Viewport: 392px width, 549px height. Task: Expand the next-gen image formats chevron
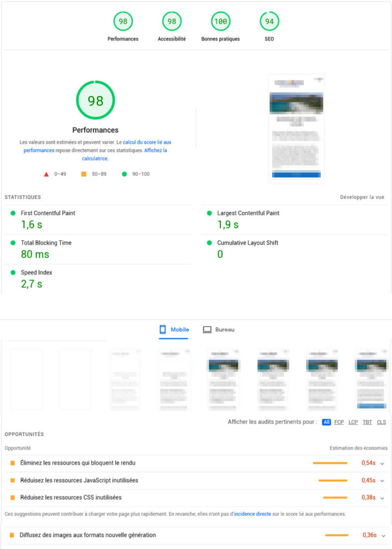pos(383,536)
